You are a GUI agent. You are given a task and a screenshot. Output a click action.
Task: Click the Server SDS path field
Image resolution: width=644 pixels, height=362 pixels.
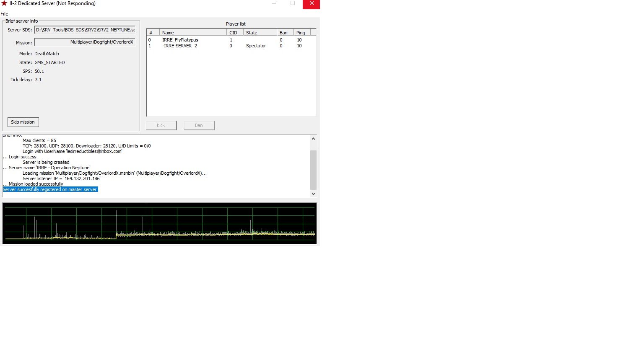coord(85,30)
